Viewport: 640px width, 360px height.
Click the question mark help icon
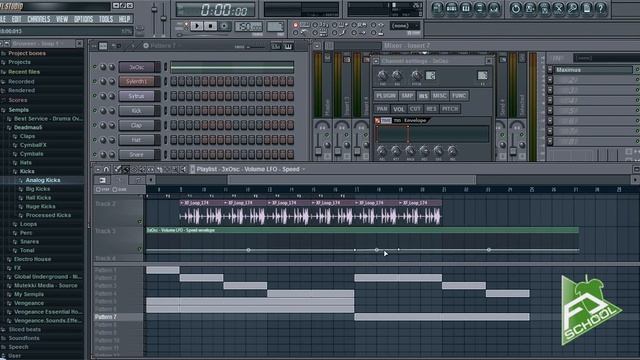tap(601, 8)
